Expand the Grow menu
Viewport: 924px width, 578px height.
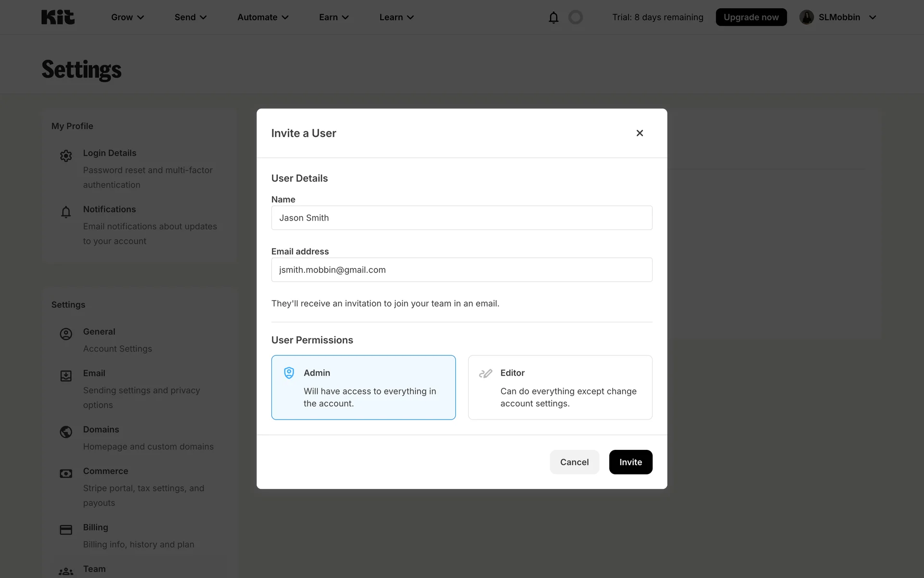128,17
